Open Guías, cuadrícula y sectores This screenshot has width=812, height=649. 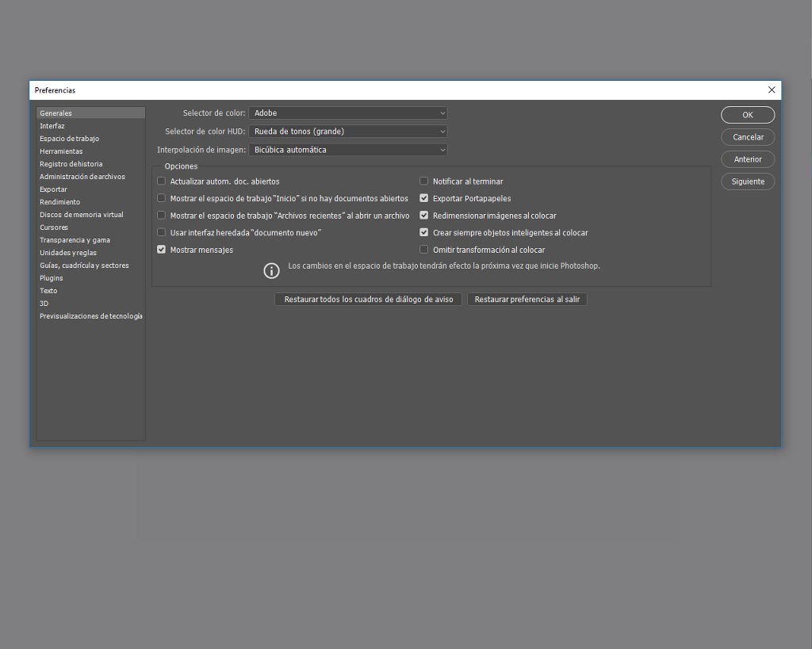[x=90, y=265]
